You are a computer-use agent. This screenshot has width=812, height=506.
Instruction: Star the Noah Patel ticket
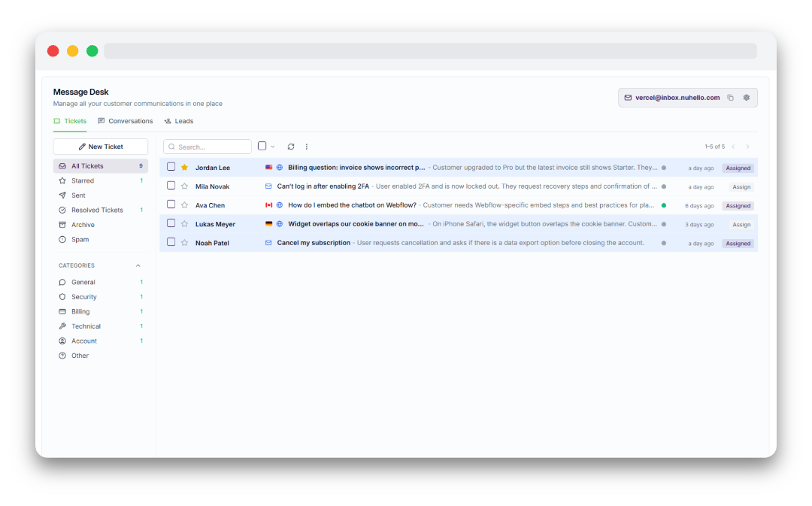click(x=184, y=242)
